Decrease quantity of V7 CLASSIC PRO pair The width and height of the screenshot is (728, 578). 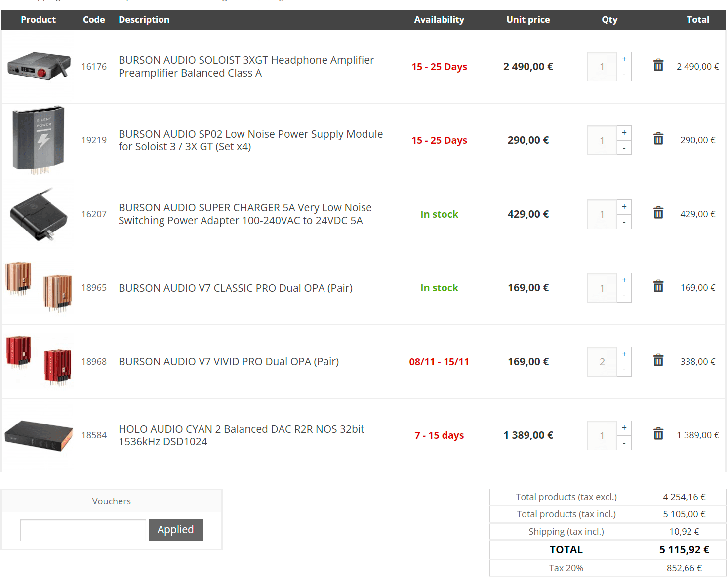624,295
